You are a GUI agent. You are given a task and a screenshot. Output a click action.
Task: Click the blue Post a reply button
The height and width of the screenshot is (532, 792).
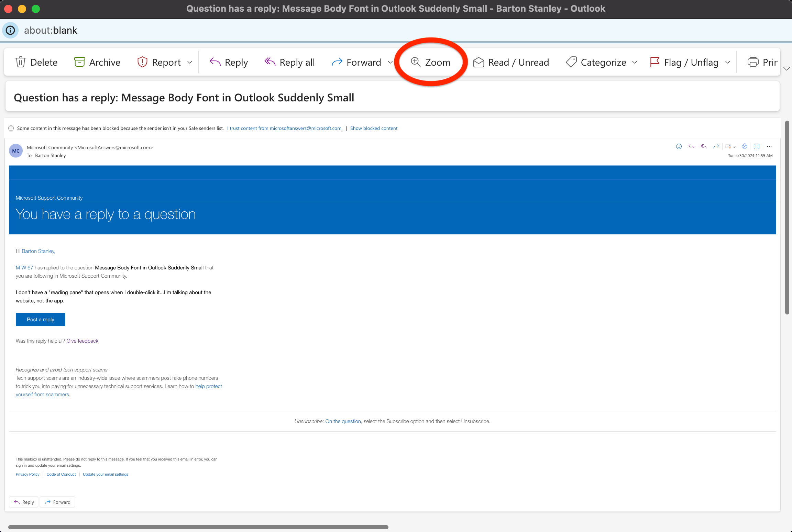click(x=41, y=319)
